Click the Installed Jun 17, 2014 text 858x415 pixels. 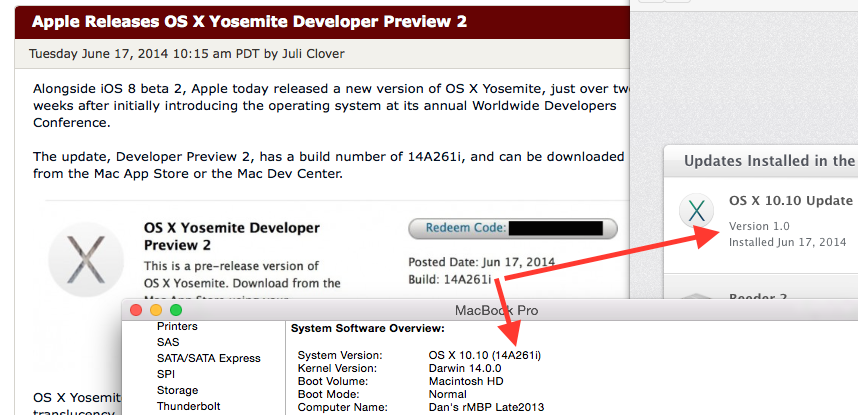(787, 242)
